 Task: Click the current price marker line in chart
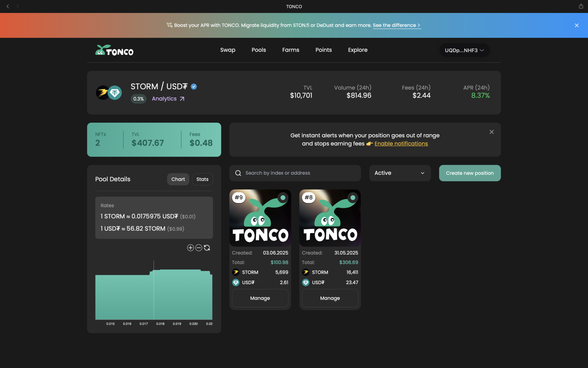pyautogui.click(x=154, y=290)
